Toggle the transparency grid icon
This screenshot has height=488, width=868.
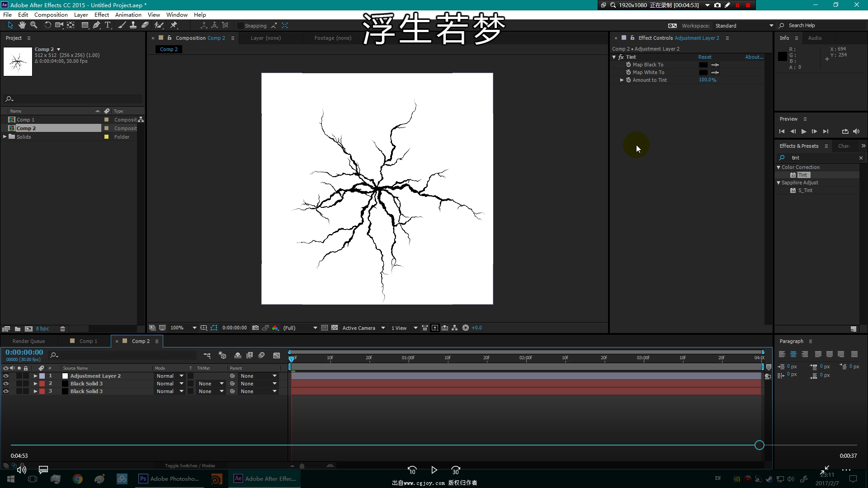click(x=335, y=328)
